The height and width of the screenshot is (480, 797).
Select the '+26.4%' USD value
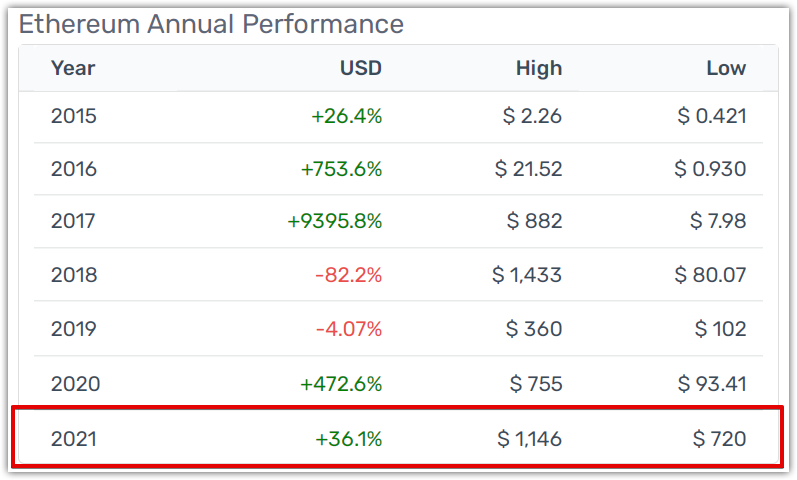point(346,116)
